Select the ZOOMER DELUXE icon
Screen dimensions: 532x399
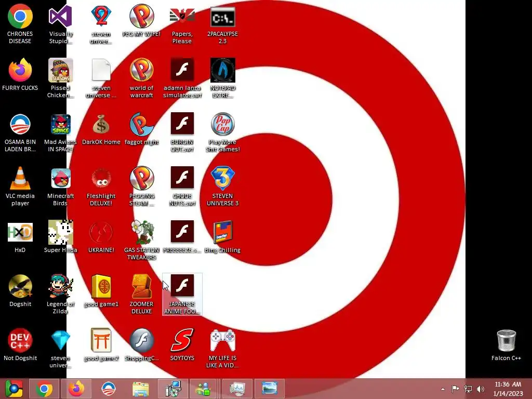pos(141,295)
